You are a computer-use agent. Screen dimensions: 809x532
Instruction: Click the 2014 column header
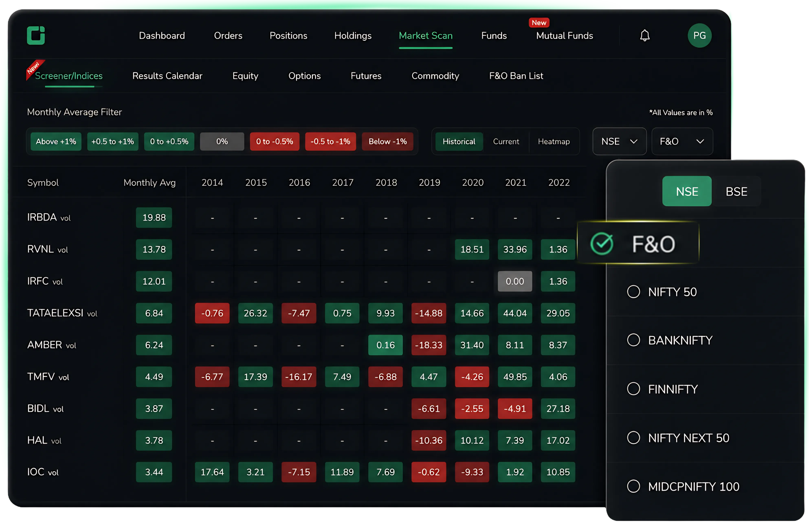tap(212, 182)
